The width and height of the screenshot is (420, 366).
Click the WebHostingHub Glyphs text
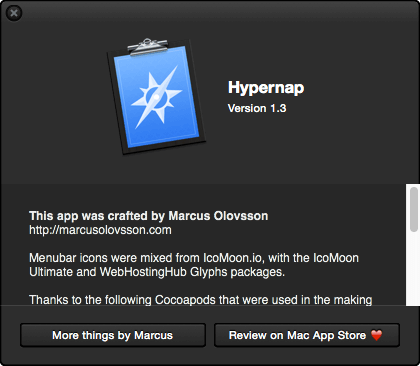[163, 272]
